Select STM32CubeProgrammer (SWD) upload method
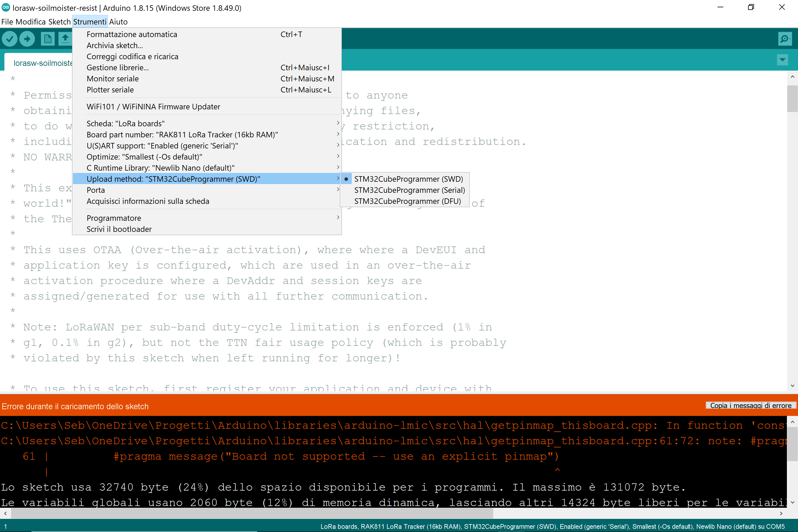Viewport: 798px width, 532px height. click(x=405, y=179)
